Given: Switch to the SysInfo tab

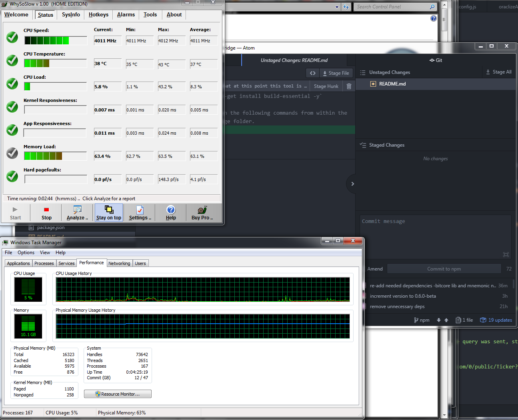Looking at the screenshot, I should tap(71, 15).
